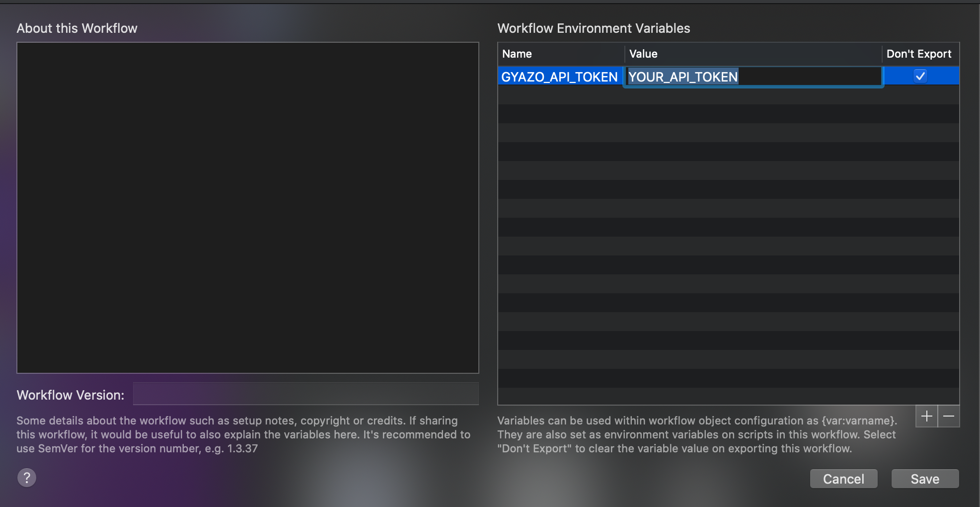Click into About this Workflow text area

(248, 208)
